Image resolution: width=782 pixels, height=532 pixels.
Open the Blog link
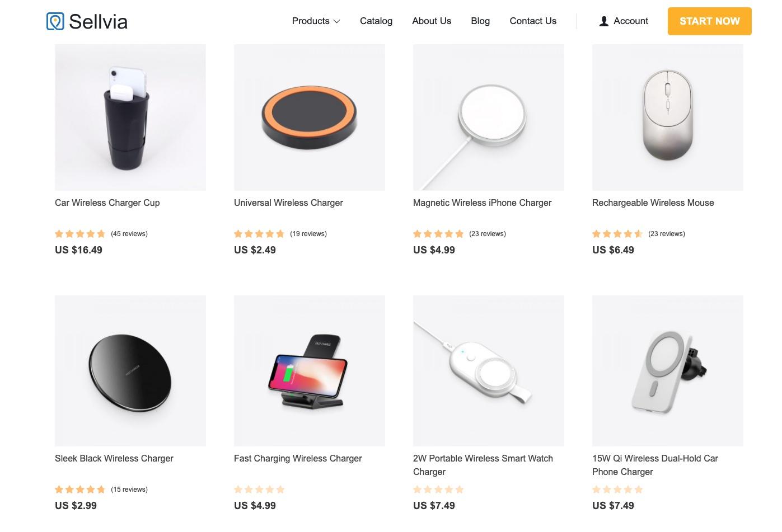tap(480, 21)
